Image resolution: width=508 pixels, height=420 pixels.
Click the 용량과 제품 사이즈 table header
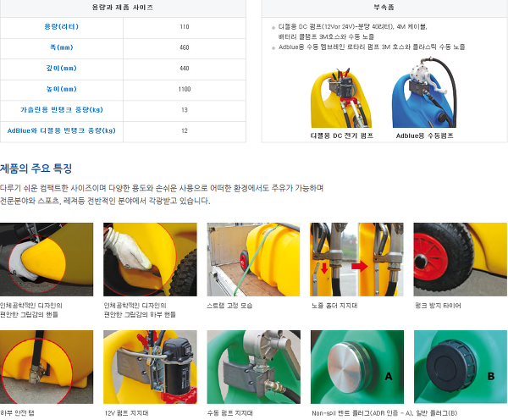pyautogui.click(x=123, y=8)
